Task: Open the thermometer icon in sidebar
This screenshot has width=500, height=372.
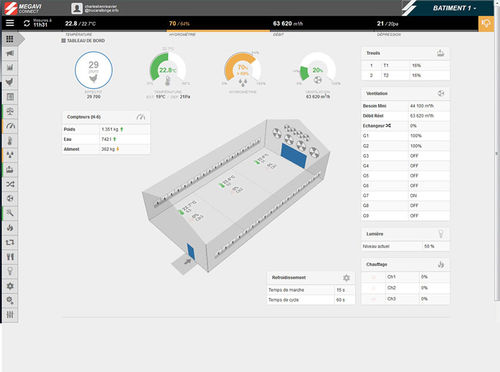Action: click(x=10, y=141)
